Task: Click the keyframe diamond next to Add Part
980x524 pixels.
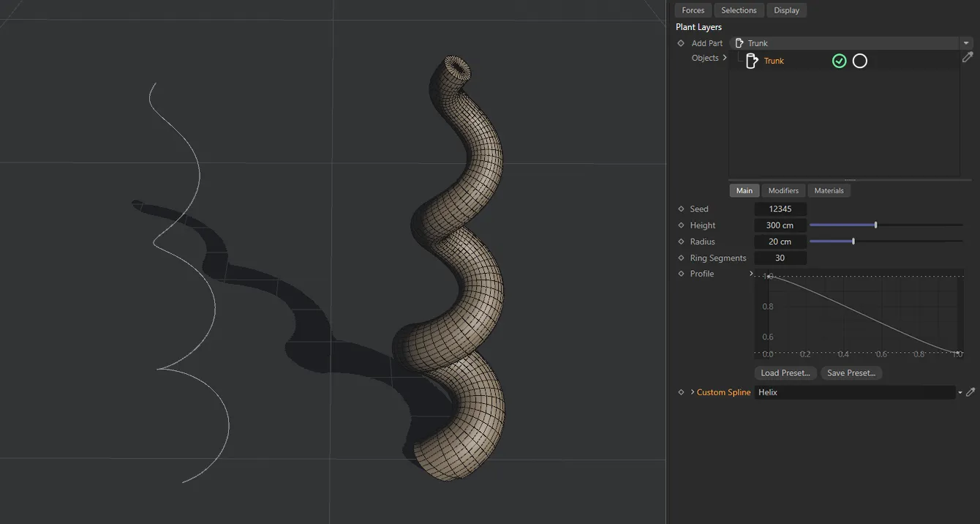Action: tap(681, 43)
